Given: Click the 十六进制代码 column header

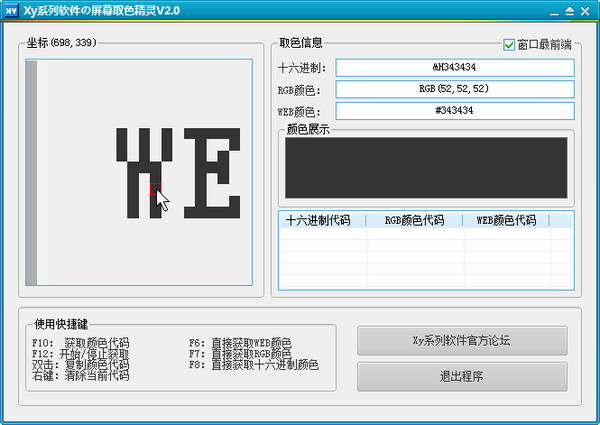Looking at the screenshot, I should click(322, 220).
